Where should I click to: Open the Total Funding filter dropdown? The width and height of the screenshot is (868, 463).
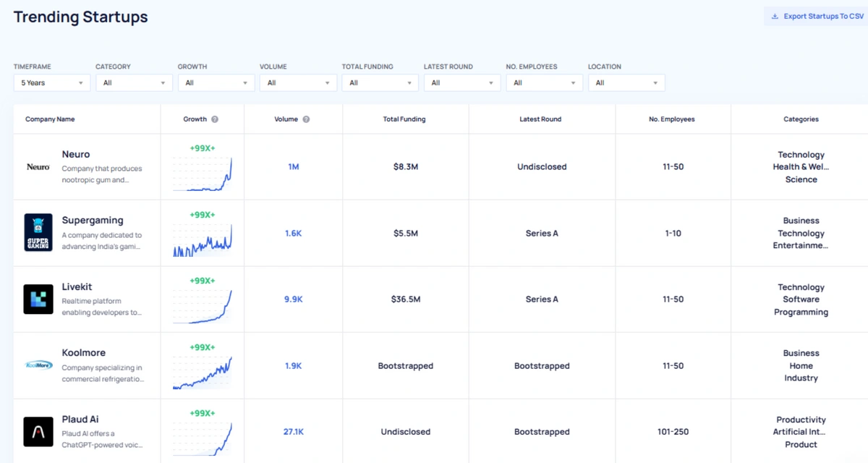(x=380, y=83)
